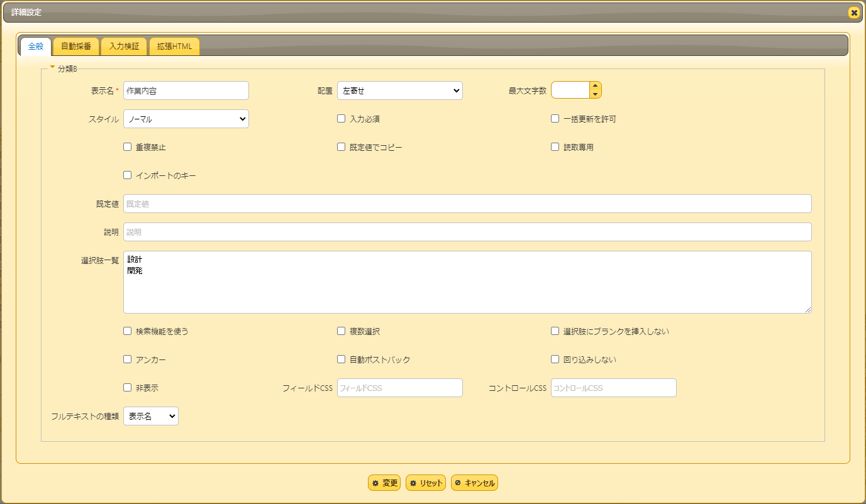Image resolution: width=866 pixels, height=504 pixels.
Task: Open the 自動採番 tab
Action: 76,47
